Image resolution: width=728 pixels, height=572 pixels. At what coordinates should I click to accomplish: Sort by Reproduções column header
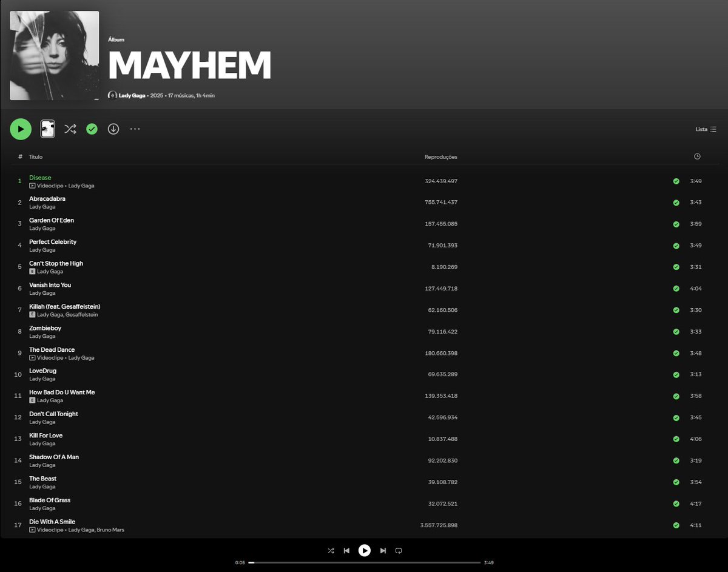tap(441, 157)
